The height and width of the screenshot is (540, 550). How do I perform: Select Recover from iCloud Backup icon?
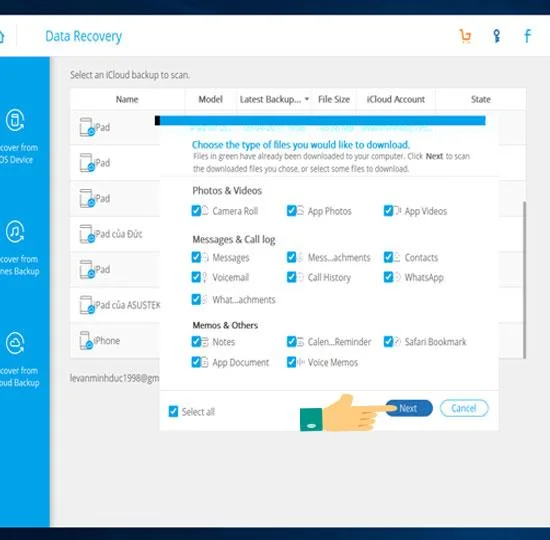tap(15, 343)
